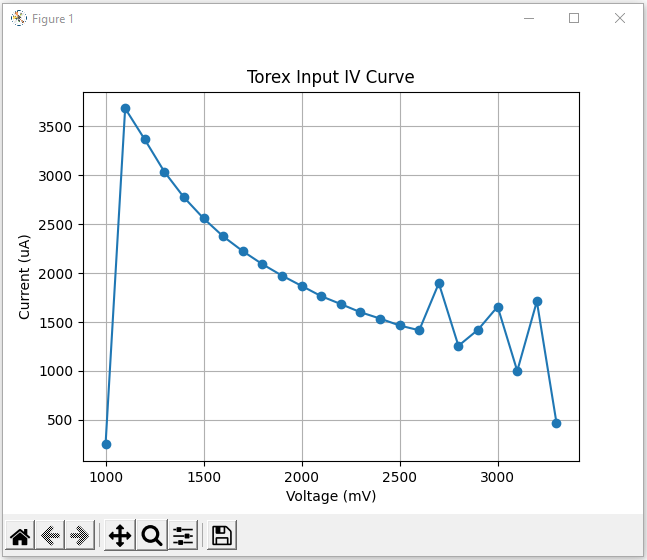Image resolution: width=647 pixels, height=560 pixels.
Task: Go forward to the next view
Action: pyautogui.click(x=80, y=536)
